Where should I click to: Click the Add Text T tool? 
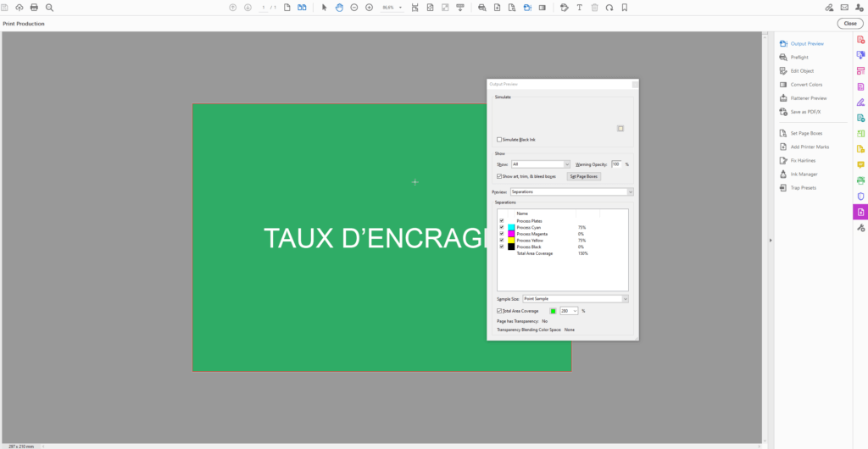point(580,8)
